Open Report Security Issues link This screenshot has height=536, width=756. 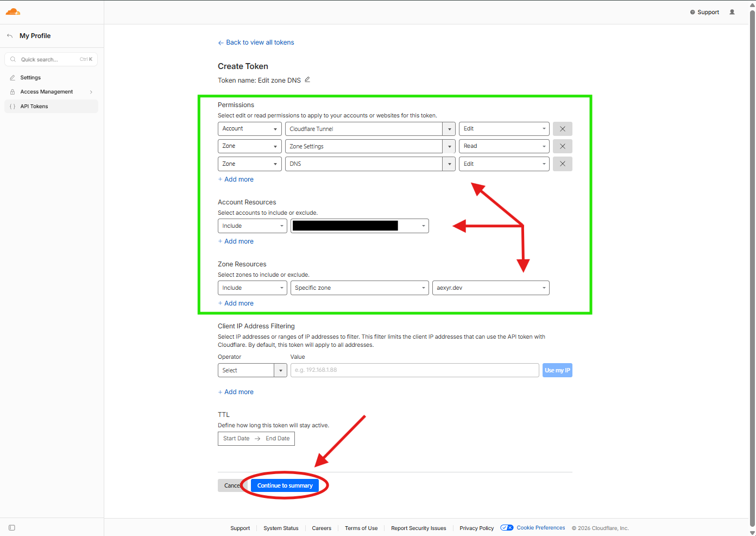click(419, 528)
